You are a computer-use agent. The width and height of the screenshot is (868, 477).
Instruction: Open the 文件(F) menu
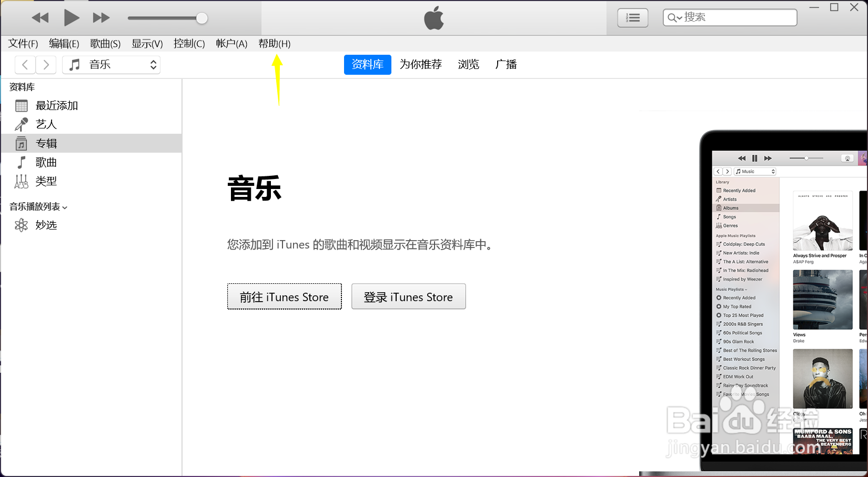(23, 44)
